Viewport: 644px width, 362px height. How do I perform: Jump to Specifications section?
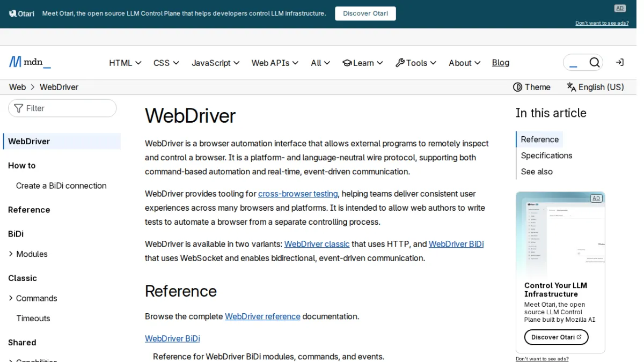546,156
